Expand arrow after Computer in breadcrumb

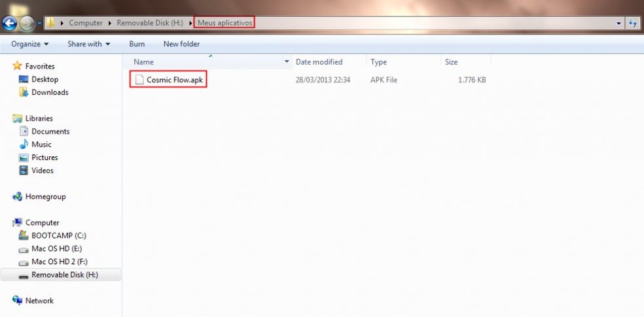pos(110,23)
